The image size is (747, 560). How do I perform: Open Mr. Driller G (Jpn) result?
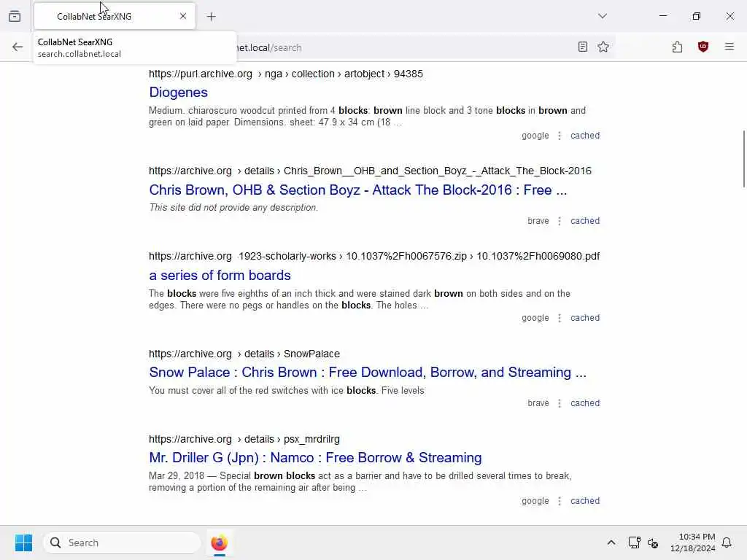[x=315, y=458]
